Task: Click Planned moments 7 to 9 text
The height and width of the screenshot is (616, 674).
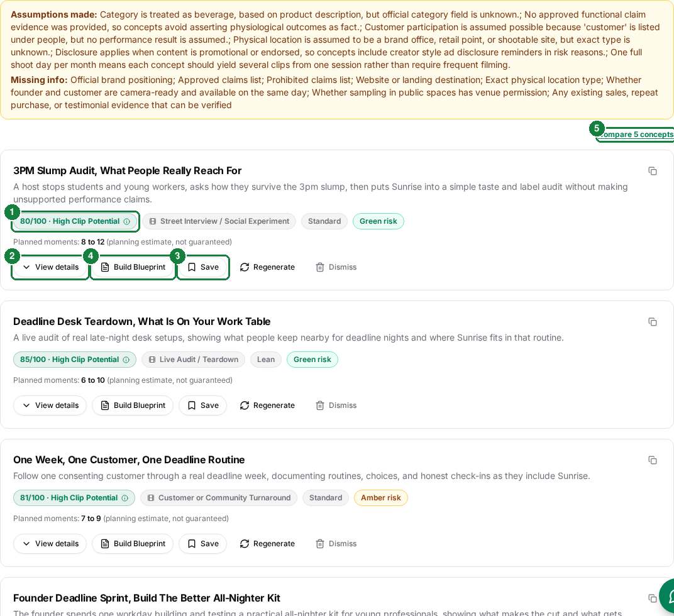Action: coord(121,519)
